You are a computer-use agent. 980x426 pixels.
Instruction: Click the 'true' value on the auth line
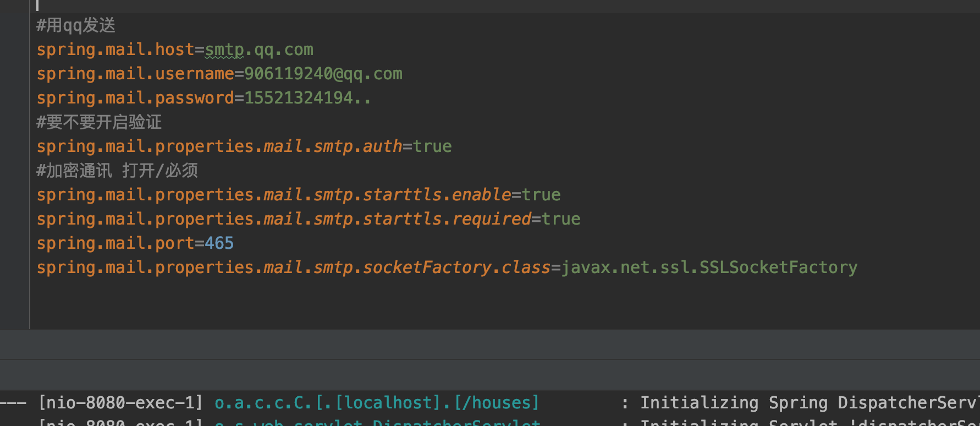coord(432,146)
